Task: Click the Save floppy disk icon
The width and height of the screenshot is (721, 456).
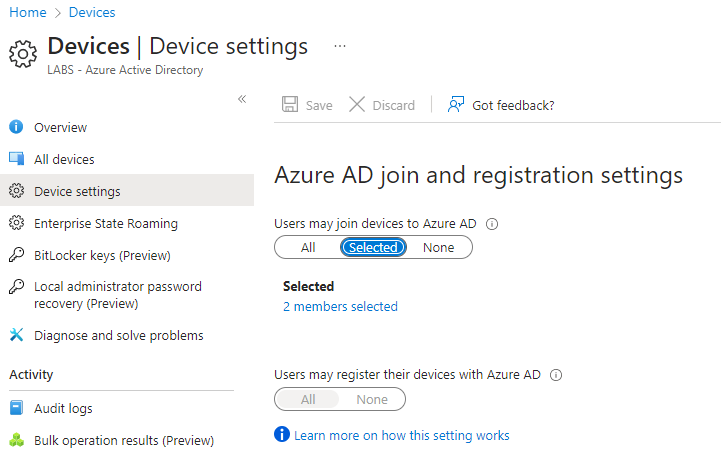Action: pos(290,104)
